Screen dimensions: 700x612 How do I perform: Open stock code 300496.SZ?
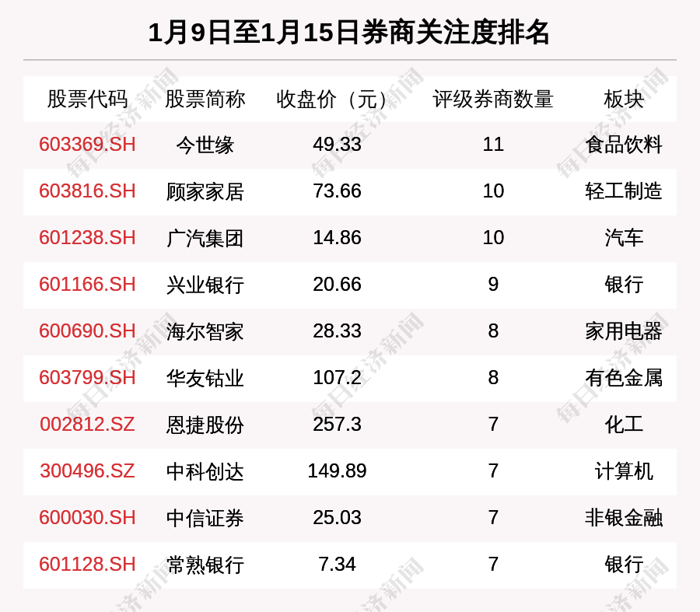tap(87, 471)
